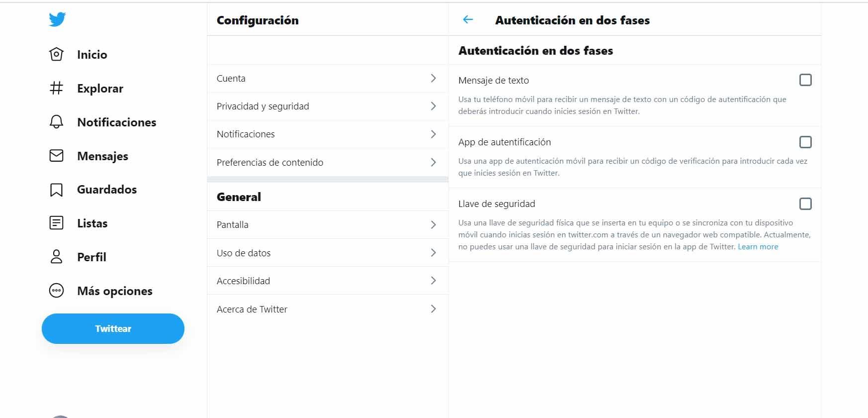Click the Listas icon
The width and height of the screenshot is (868, 418).
(x=57, y=223)
